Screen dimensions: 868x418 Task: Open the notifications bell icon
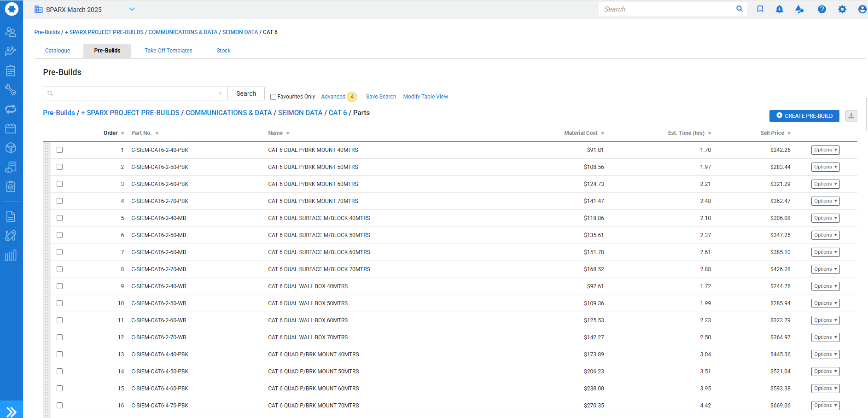tap(780, 9)
